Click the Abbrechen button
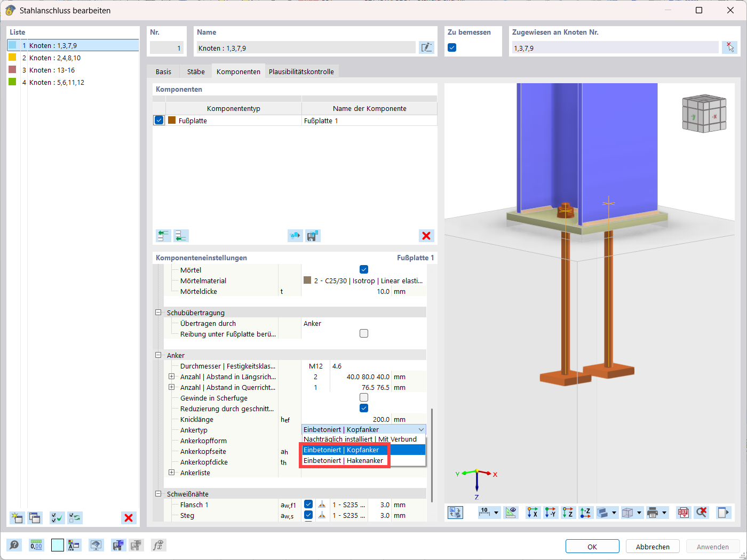Screen dimensions: 747x560 tap(653, 547)
